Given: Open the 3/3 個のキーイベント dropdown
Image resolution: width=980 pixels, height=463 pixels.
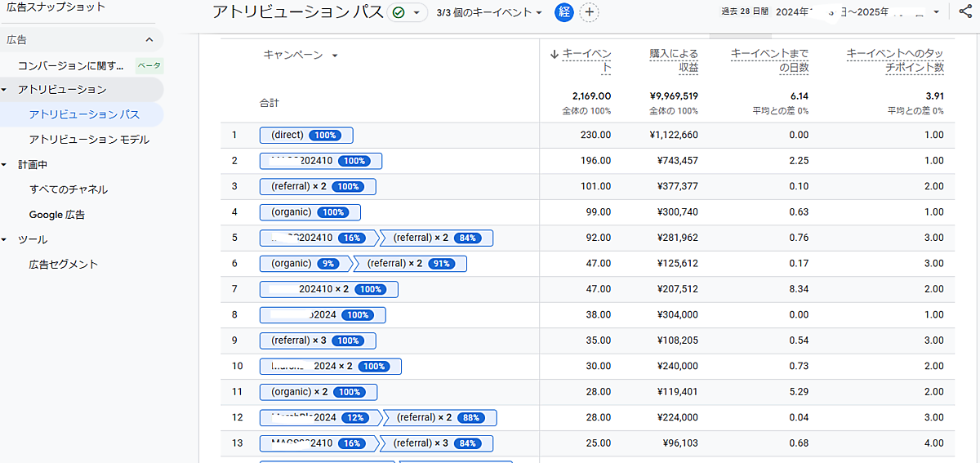Looking at the screenshot, I should pos(490,12).
